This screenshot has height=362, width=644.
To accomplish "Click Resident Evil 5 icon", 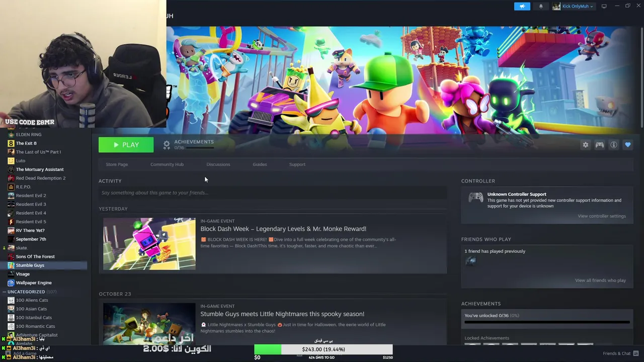I will pos(11,222).
